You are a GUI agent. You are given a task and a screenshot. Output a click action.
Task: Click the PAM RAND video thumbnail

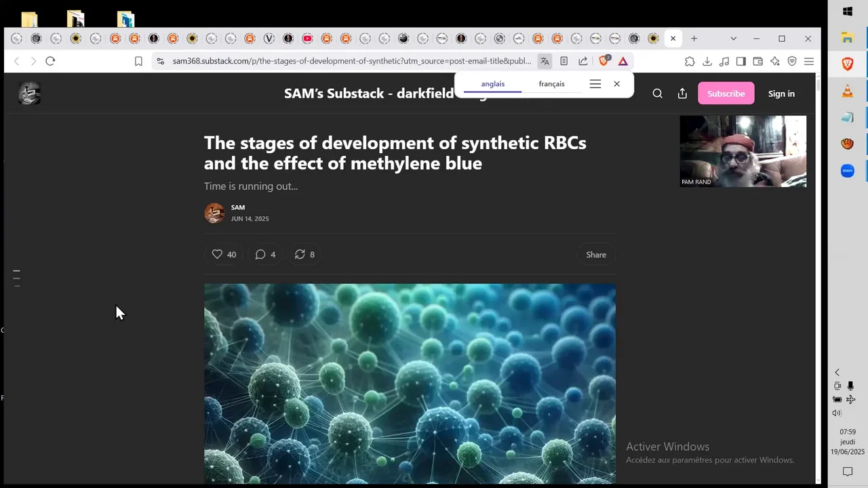(x=743, y=151)
